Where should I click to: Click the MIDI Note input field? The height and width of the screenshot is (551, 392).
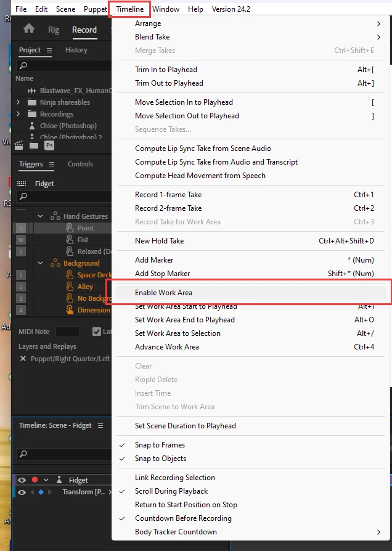tap(68, 332)
